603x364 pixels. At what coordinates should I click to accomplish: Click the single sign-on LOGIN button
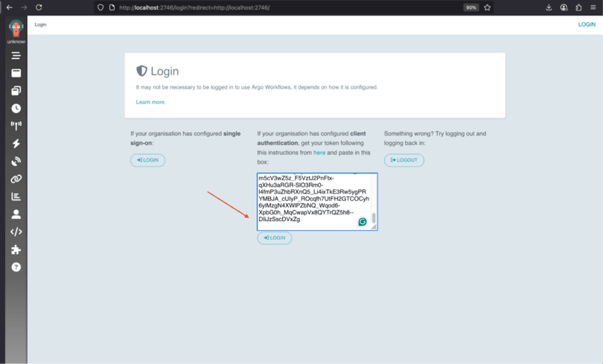tap(147, 160)
